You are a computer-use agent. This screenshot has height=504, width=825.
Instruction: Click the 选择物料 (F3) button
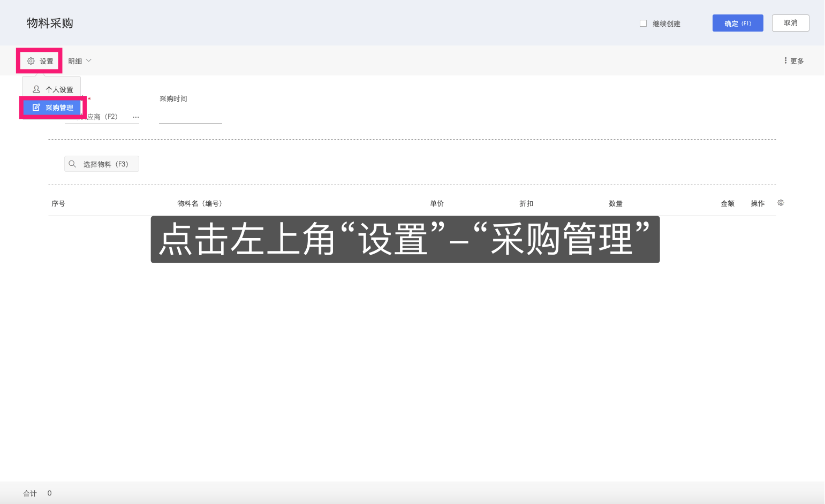pyautogui.click(x=102, y=164)
